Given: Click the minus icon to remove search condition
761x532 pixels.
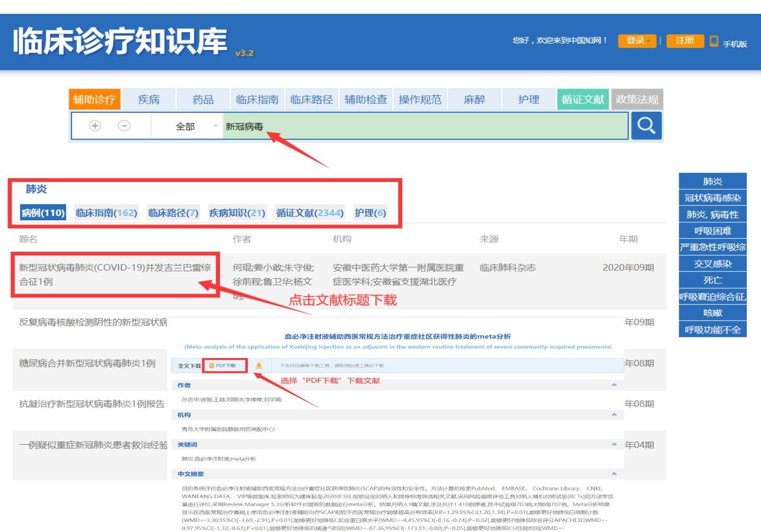Looking at the screenshot, I should 123,126.
